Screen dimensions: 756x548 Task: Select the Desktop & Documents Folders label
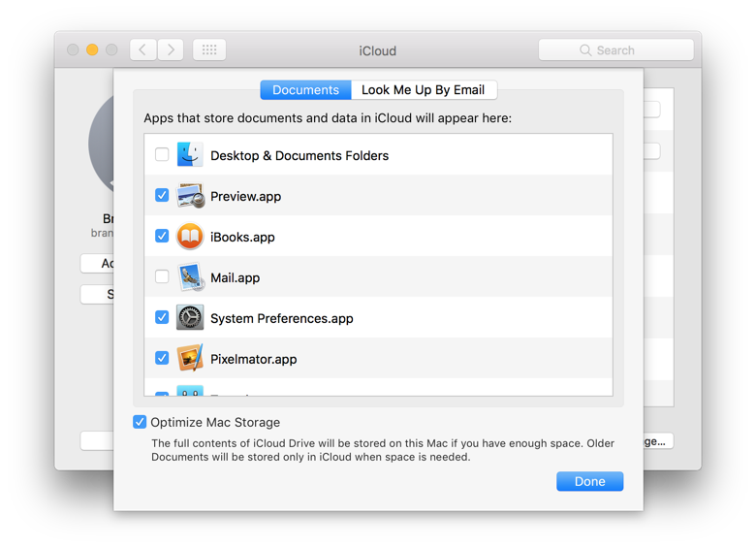299,156
